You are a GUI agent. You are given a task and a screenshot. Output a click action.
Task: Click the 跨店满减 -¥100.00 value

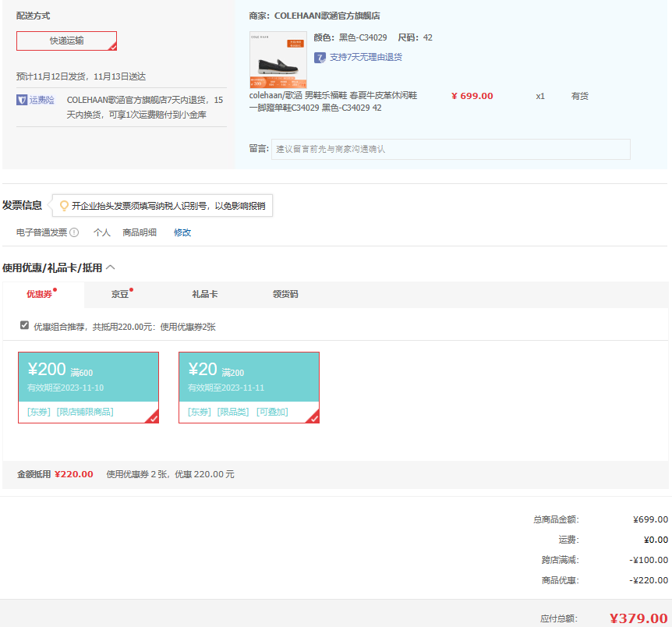tap(649, 560)
